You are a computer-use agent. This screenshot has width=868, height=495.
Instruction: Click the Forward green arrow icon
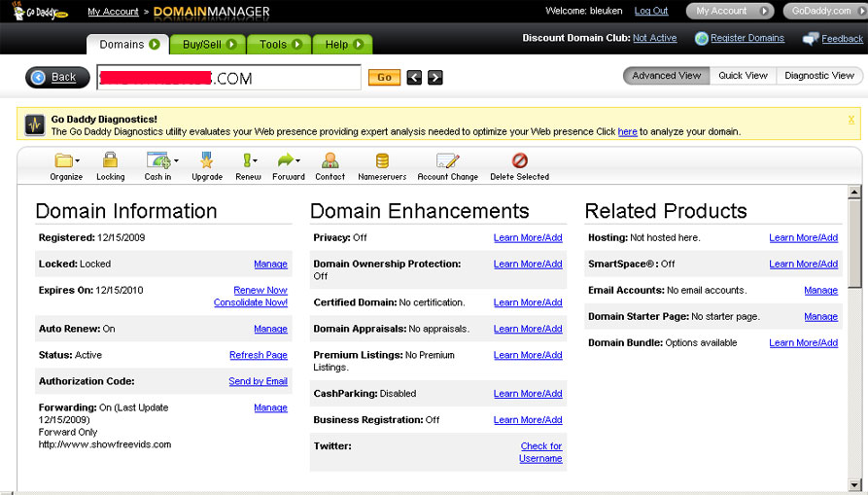tap(286, 160)
